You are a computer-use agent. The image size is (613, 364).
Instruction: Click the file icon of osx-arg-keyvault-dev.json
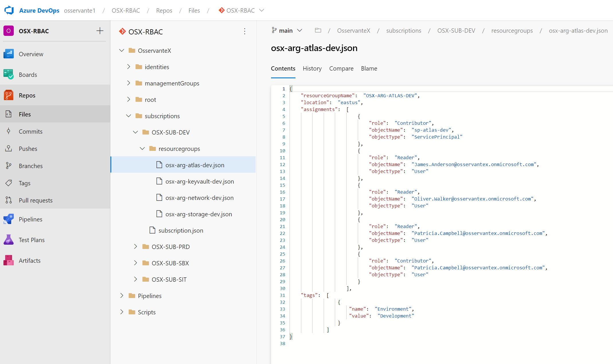pyautogui.click(x=159, y=181)
